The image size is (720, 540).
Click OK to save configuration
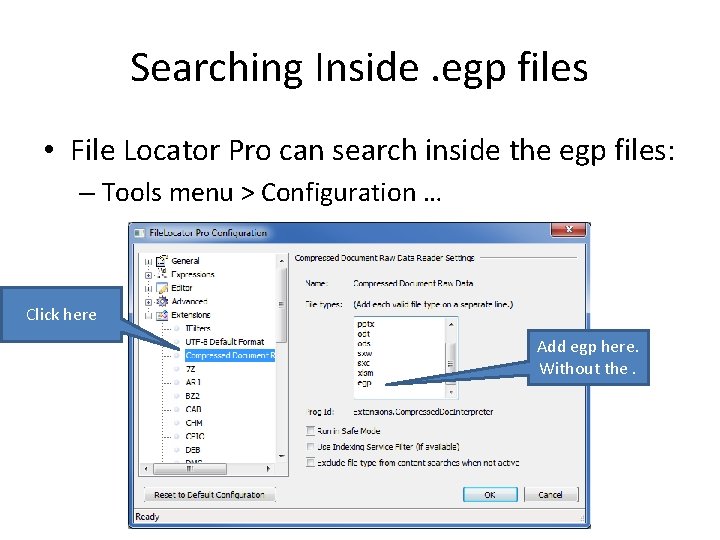pos(490,495)
